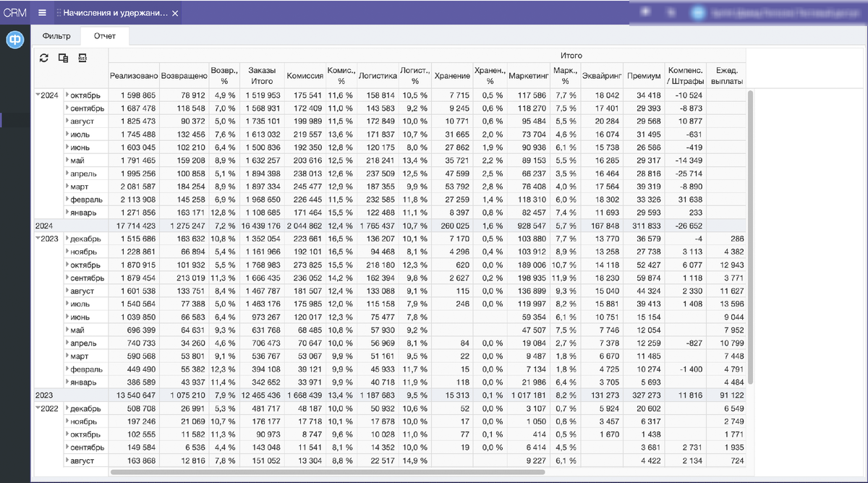Select сентябрь 2023 Возвращено value 213 019
Screen dimensions: 868x483
click(184, 278)
